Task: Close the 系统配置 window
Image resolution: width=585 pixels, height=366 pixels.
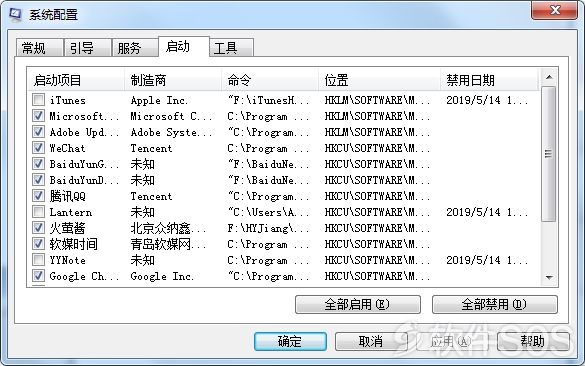Action: (555, 10)
